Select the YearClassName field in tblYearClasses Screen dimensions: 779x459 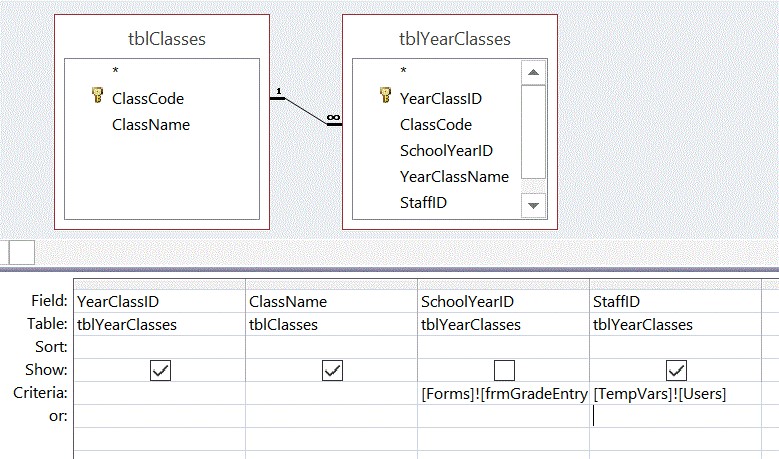(454, 177)
